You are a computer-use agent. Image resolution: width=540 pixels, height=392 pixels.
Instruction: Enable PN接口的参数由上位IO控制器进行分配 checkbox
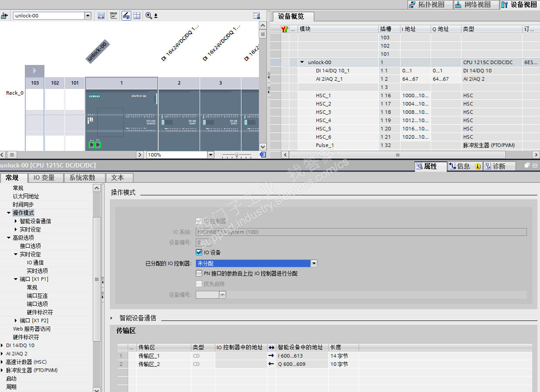coord(199,273)
